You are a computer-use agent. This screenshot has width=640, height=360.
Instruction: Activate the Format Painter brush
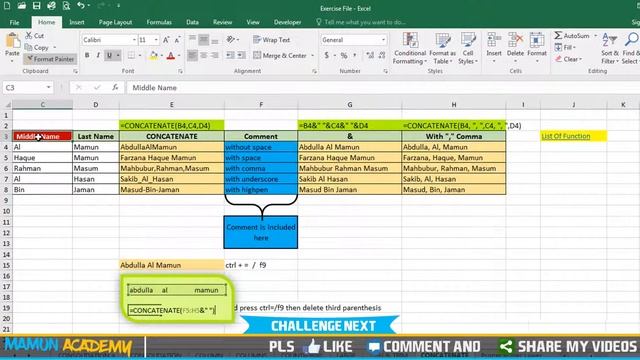click(50, 59)
